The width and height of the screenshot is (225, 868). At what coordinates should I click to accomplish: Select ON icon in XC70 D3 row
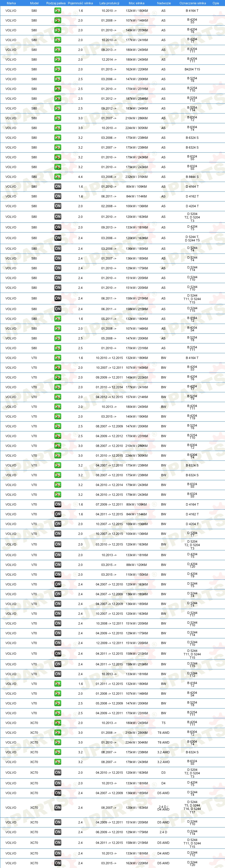coord(58,772)
